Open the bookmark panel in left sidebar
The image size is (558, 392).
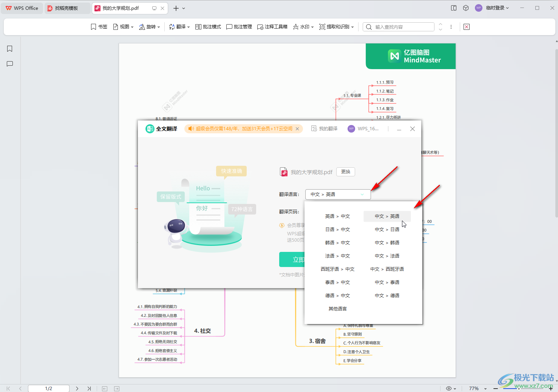[x=10, y=49]
